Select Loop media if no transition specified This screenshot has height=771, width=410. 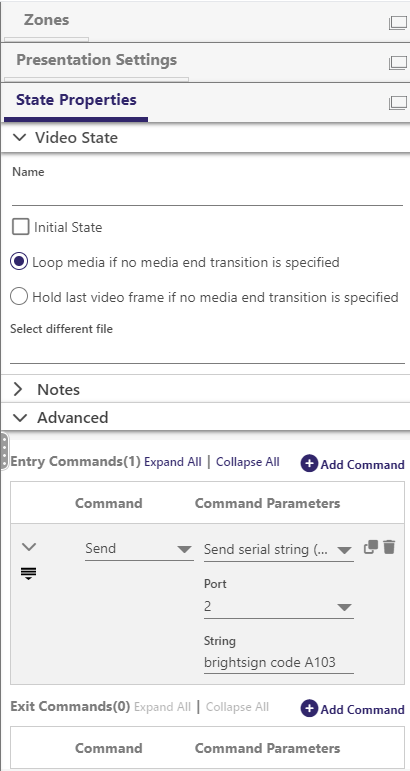pyautogui.click(x=19, y=262)
